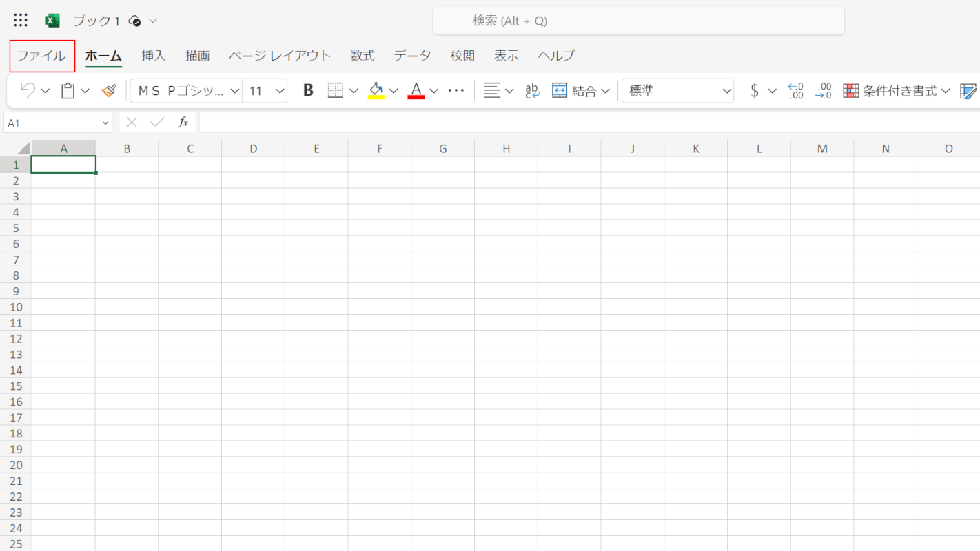The width and height of the screenshot is (980, 551).
Task: Click the fx insert function icon
Action: pos(183,122)
